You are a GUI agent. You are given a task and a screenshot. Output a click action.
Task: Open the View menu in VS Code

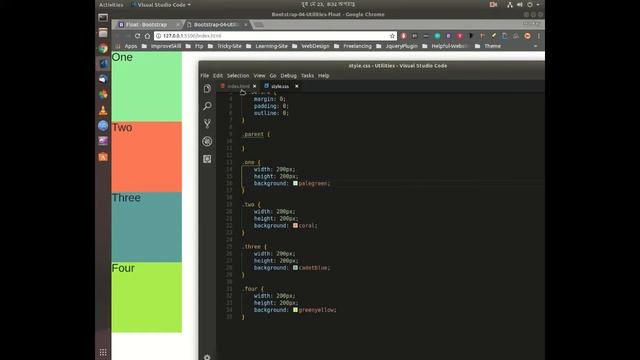tap(259, 76)
